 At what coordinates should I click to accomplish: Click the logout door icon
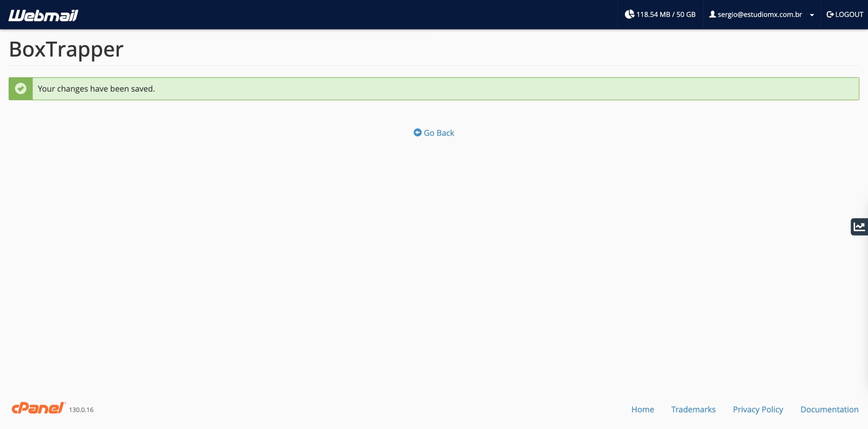pyautogui.click(x=829, y=14)
